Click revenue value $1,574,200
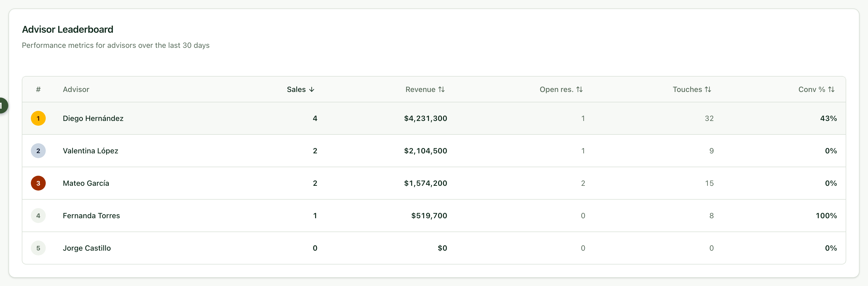The width and height of the screenshot is (868, 286). 425,183
